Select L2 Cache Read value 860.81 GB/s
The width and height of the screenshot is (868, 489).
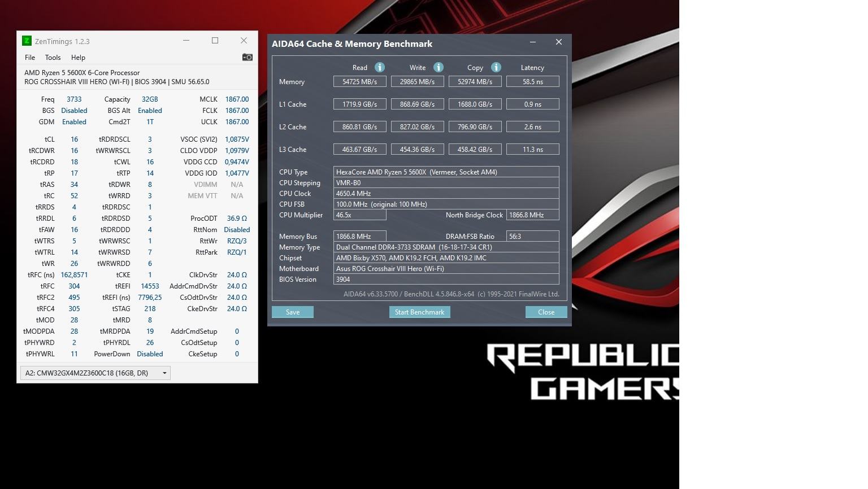(x=360, y=127)
